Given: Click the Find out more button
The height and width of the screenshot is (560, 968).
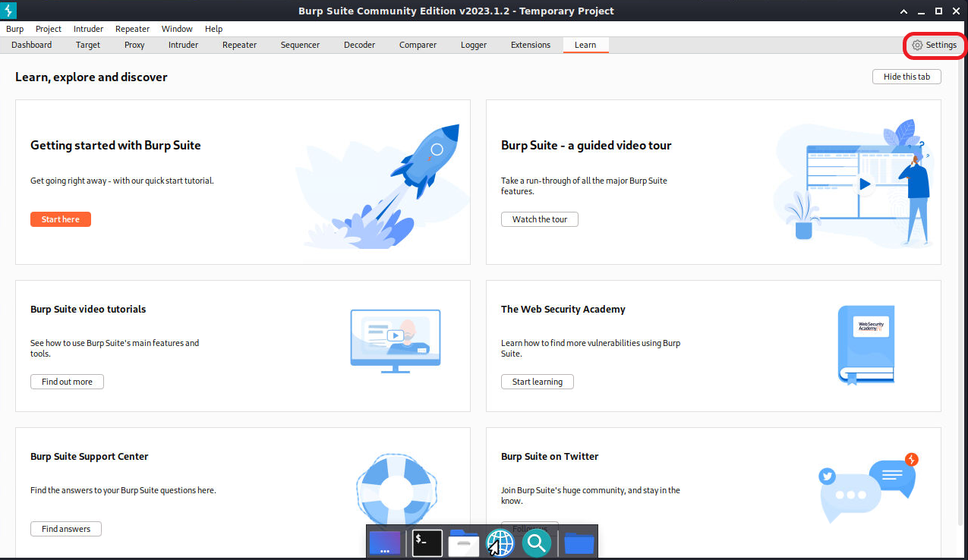Looking at the screenshot, I should 67,382.
